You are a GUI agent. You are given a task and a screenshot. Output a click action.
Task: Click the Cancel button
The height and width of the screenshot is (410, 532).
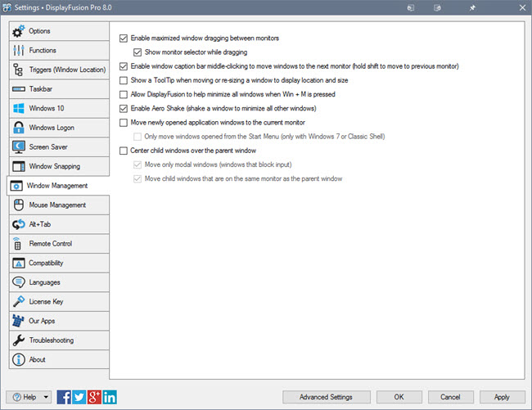point(451,397)
